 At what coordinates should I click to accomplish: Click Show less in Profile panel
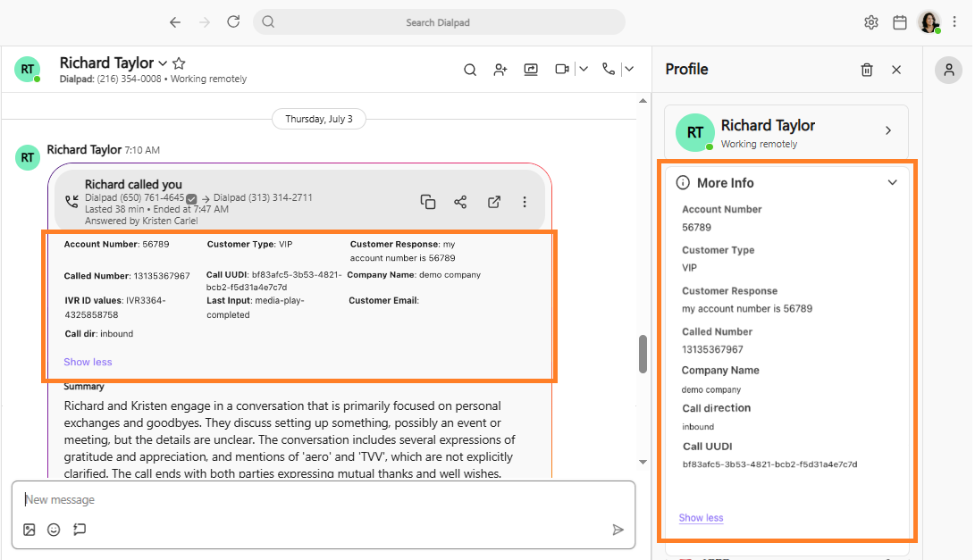coord(701,518)
